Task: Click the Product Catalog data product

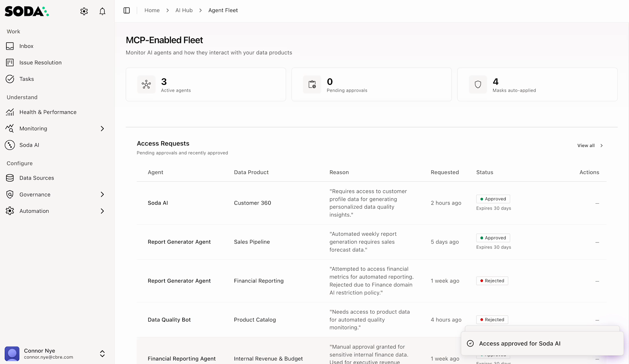Action: point(255,320)
